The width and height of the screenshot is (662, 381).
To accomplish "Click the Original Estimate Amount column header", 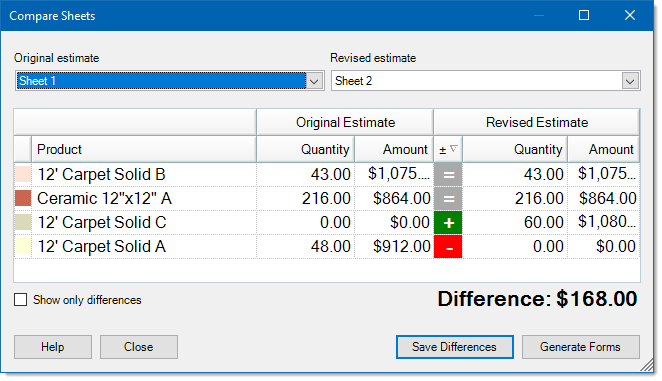I will (x=394, y=149).
